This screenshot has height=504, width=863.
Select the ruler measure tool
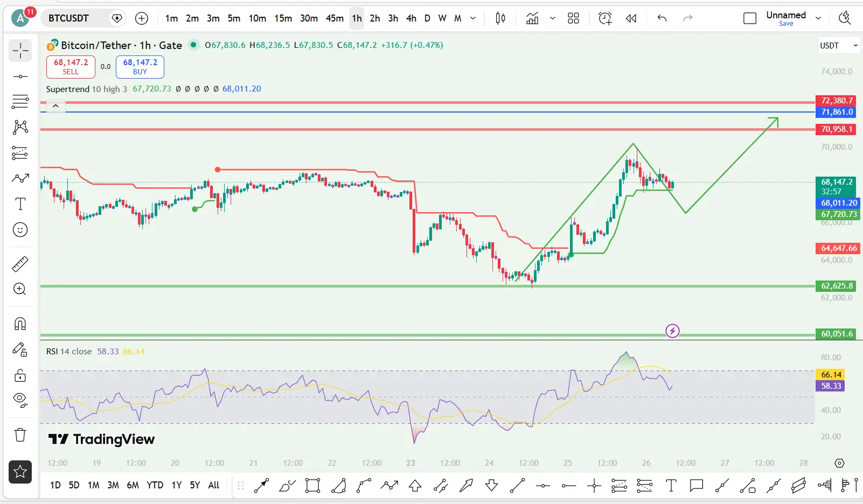(x=20, y=264)
